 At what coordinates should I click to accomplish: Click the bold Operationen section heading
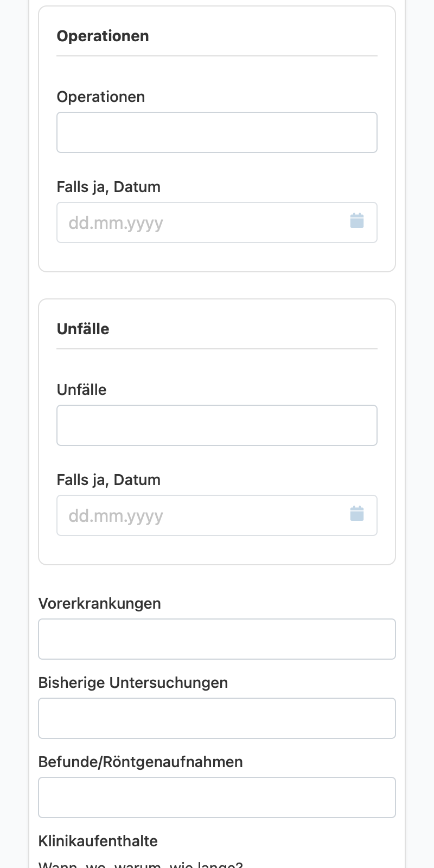103,36
